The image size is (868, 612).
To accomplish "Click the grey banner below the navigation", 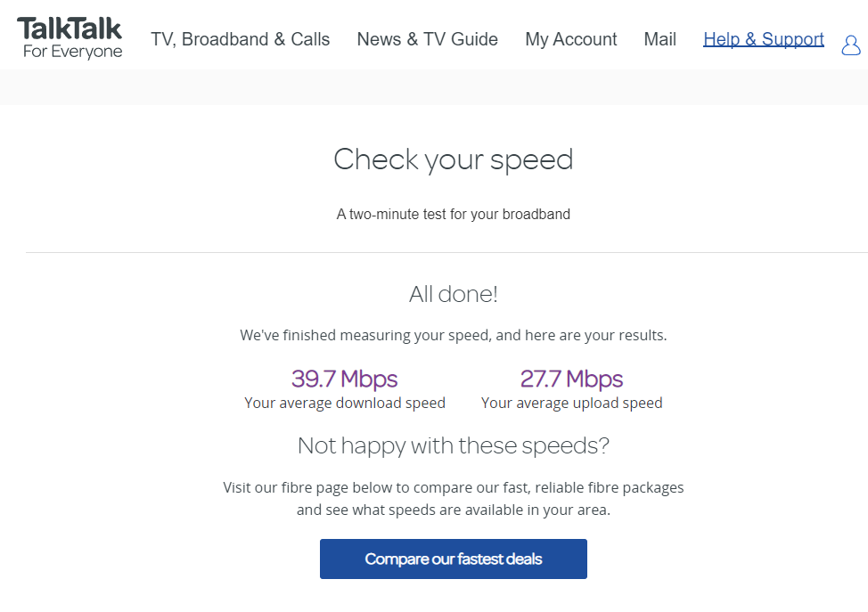I will (434, 86).
